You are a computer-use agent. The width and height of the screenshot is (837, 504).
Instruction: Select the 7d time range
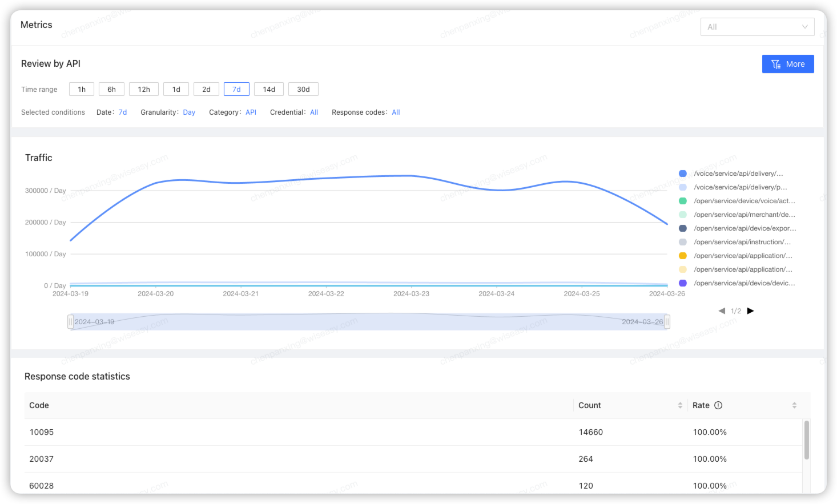tap(236, 89)
